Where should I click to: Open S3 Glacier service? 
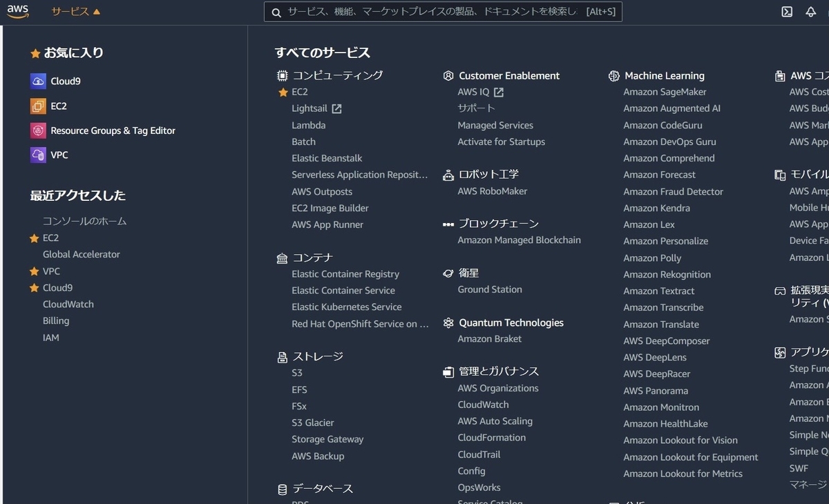click(x=313, y=423)
